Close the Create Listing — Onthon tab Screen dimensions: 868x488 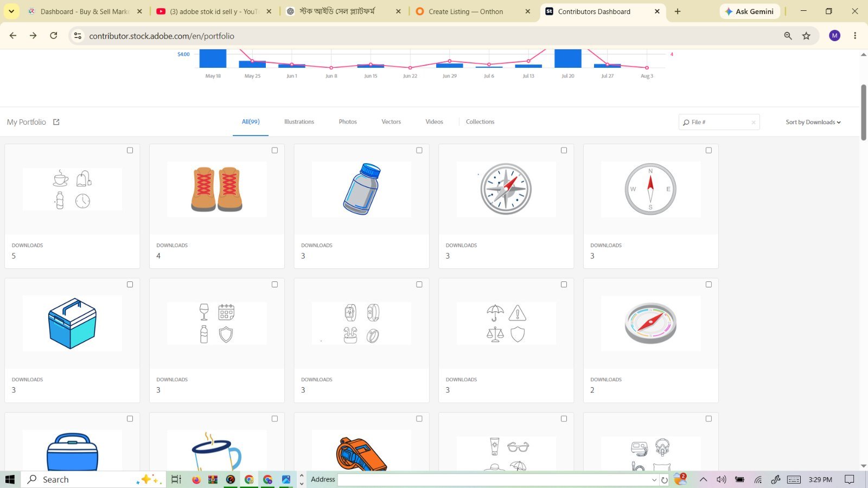527,11
